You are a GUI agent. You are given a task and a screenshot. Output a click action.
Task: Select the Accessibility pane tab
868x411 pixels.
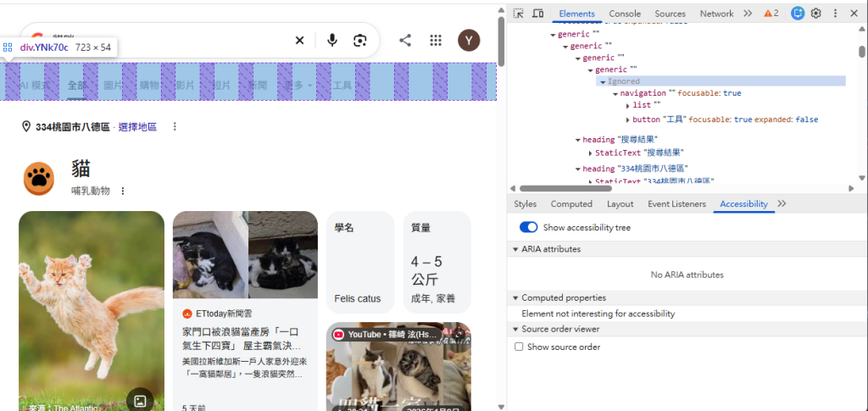[743, 204]
